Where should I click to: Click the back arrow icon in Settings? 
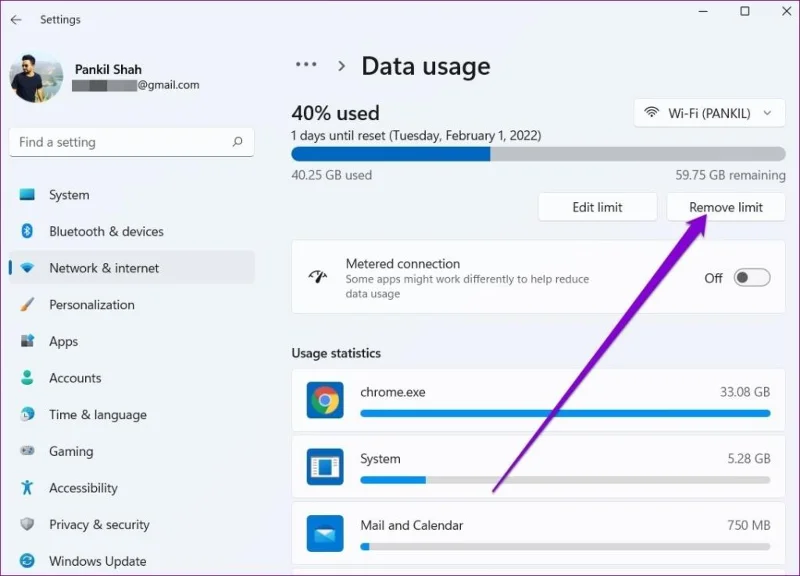coord(16,20)
